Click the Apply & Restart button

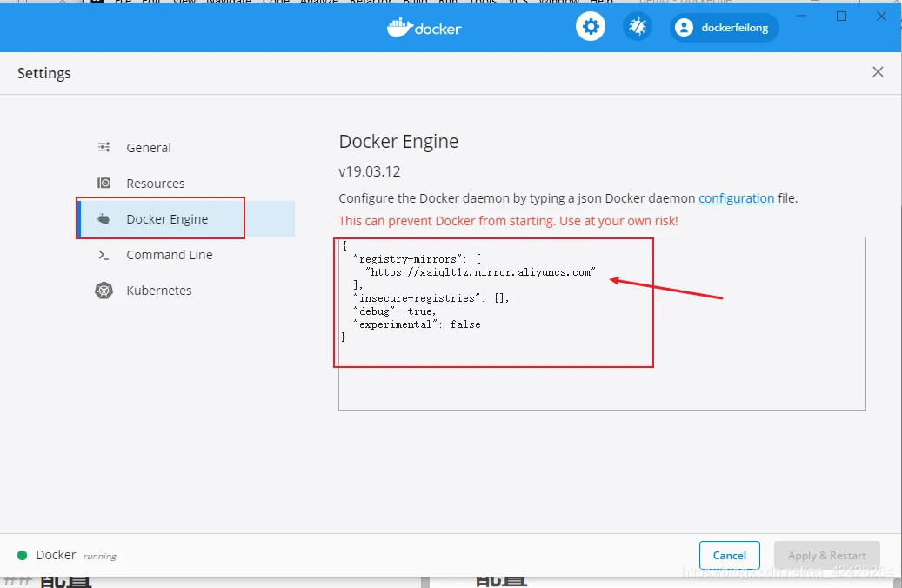coord(826,555)
